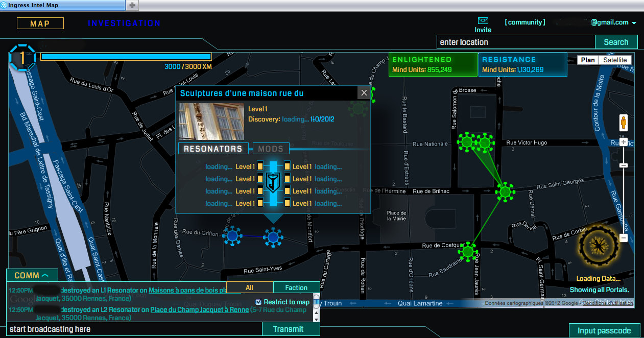644x338 pixels.
Task: Zoom out with the map minus button
Action: 623,238
